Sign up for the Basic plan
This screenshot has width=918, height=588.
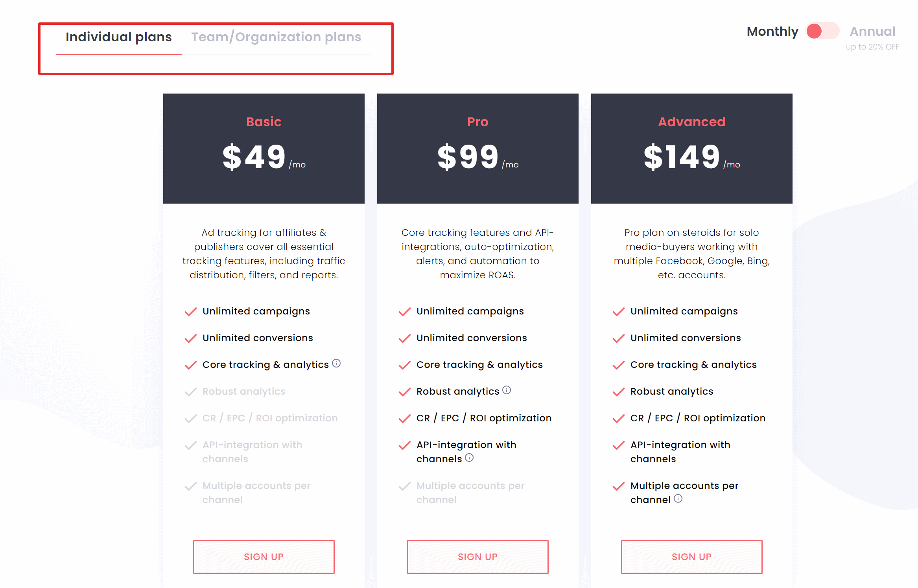click(x=264, y=557)
